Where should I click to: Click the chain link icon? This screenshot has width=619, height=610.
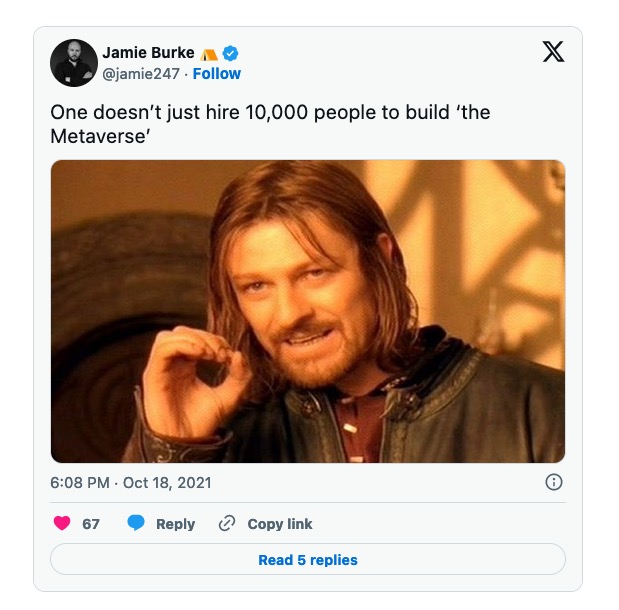coord(227,523)
